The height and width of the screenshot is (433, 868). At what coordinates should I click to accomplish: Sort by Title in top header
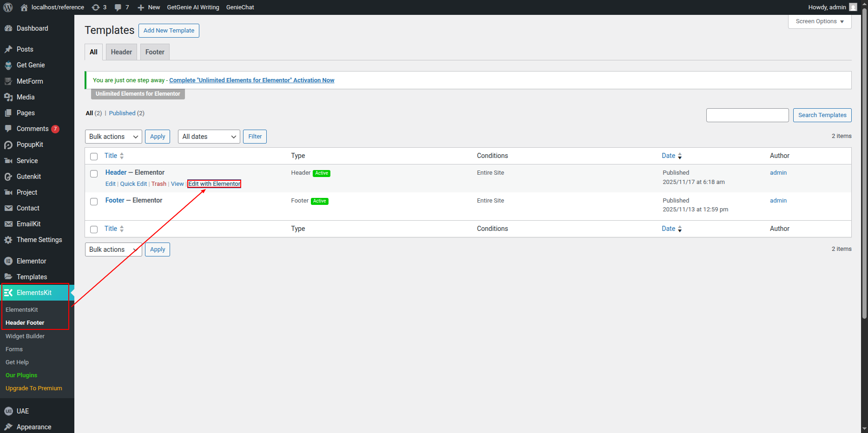point(114,156)
